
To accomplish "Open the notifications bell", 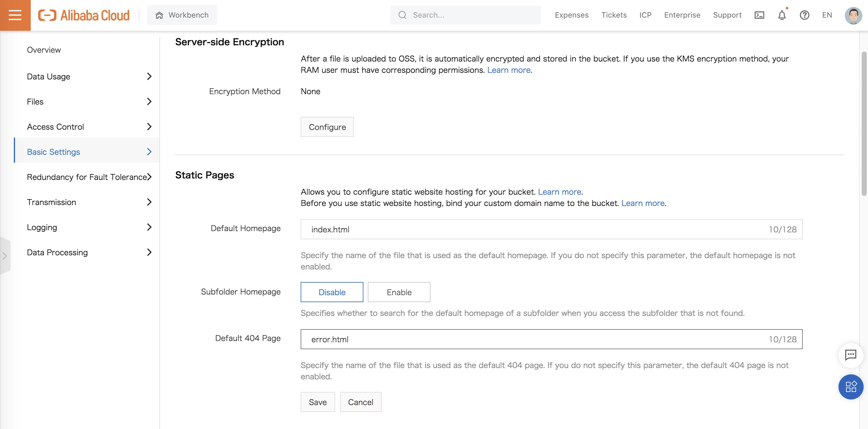I will click(x=782, y=15).
